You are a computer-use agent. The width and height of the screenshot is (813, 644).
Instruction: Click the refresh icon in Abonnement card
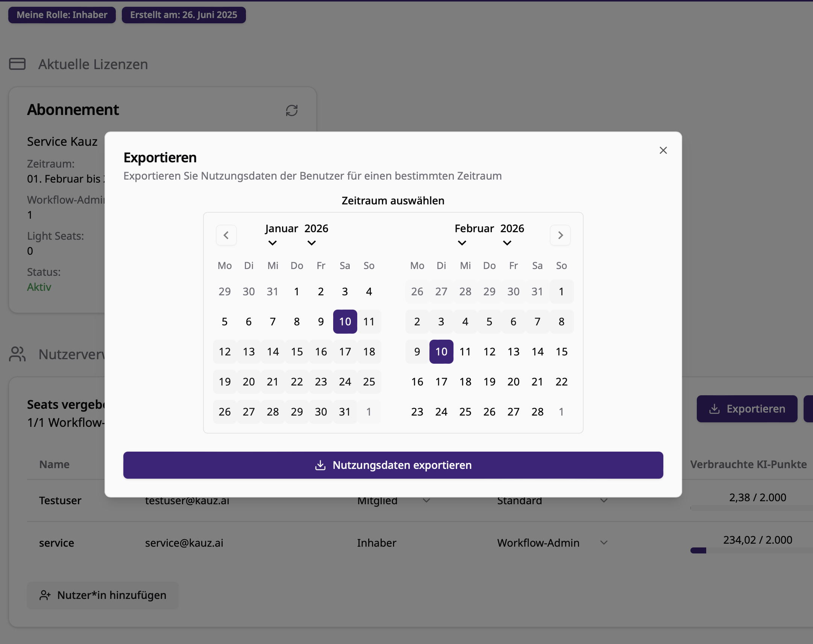coord(291,110)
